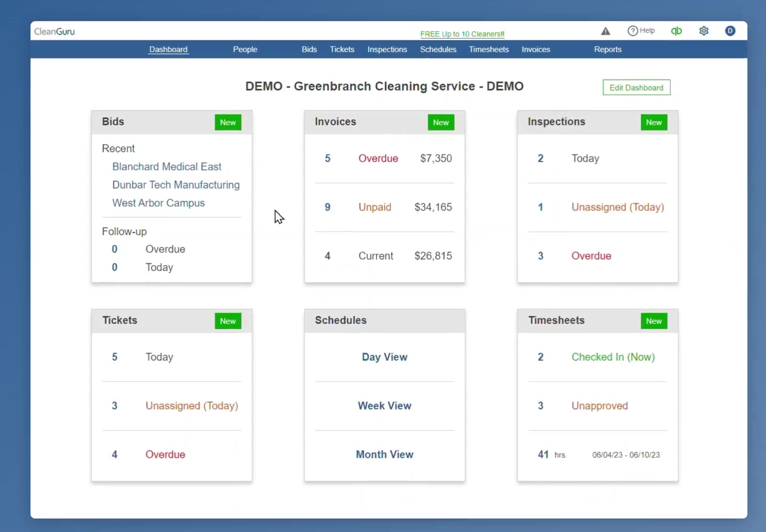Viewport: 766px width, 532px height.
Task: Open Dunbar Tech Manufacturing bid
Action: click(176, 185)
